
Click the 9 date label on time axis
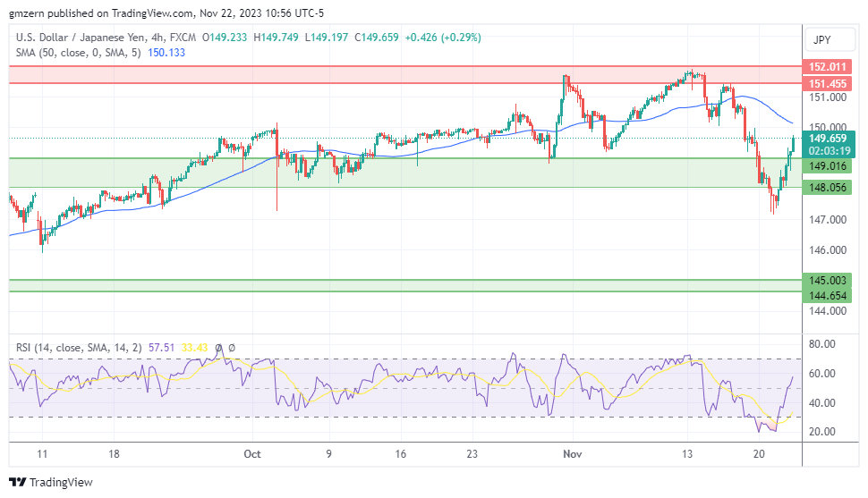point(328,454)
